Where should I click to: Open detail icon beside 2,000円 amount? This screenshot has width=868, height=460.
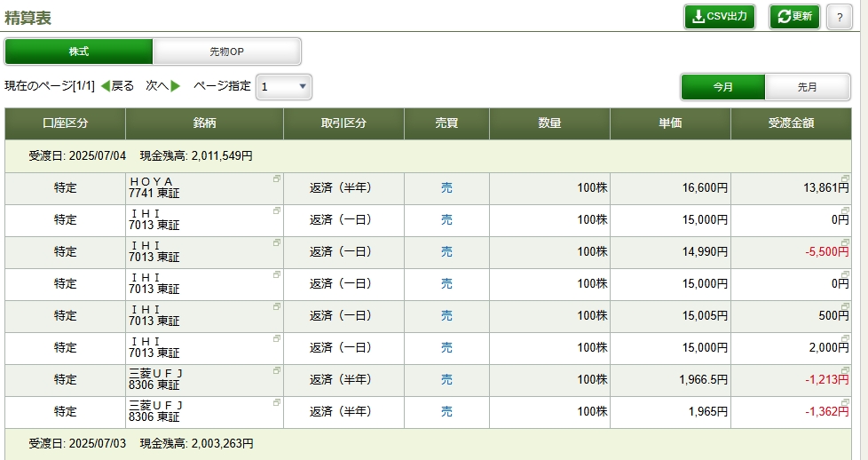(845, 338)
